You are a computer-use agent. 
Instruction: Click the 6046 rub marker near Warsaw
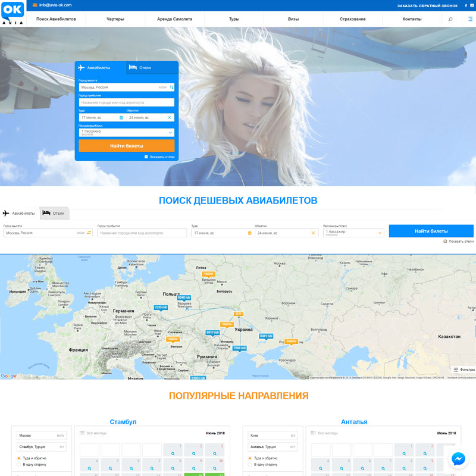click(x=184, y=298)
